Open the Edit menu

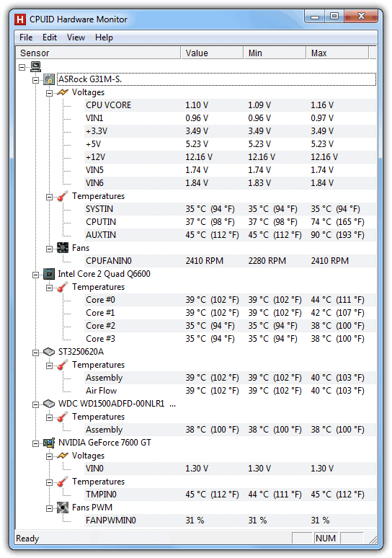click(x=50, y=37)
